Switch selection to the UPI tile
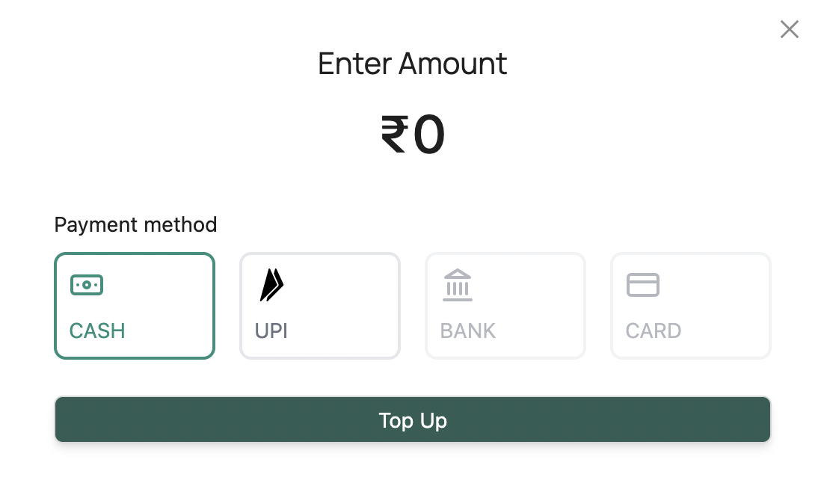This screenshot has height=504, width=827. pos(320,305)
